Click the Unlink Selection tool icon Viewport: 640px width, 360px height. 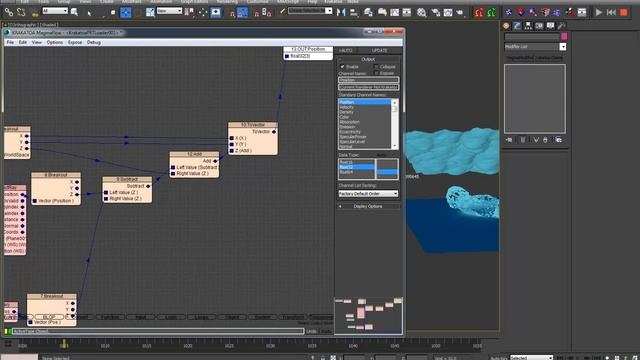(21, 12)
